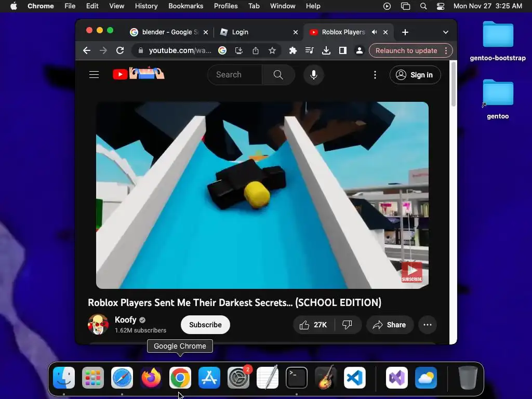
Task: Open Spotlight search in menu bar
Action: click(x=423, y=6)
